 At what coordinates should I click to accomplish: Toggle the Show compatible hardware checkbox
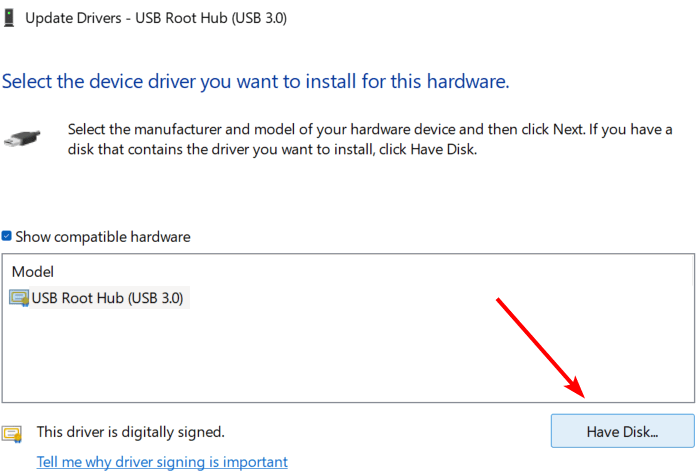point(7,236)
